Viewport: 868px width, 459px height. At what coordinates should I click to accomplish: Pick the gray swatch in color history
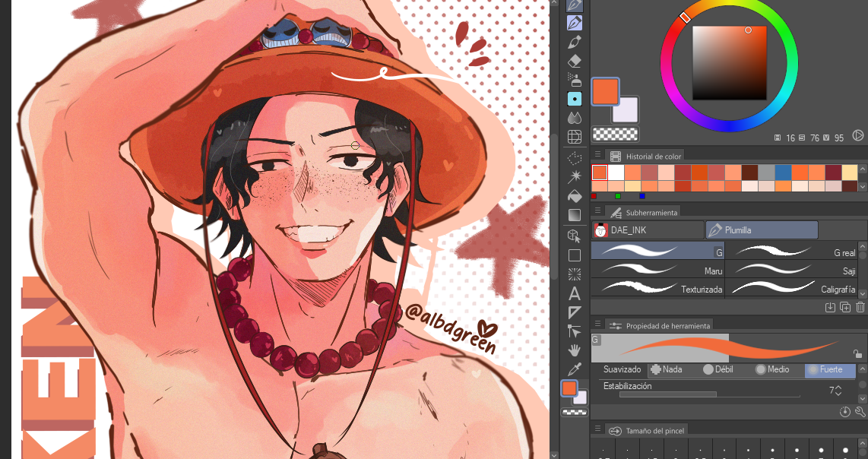(x=766, y=173)
